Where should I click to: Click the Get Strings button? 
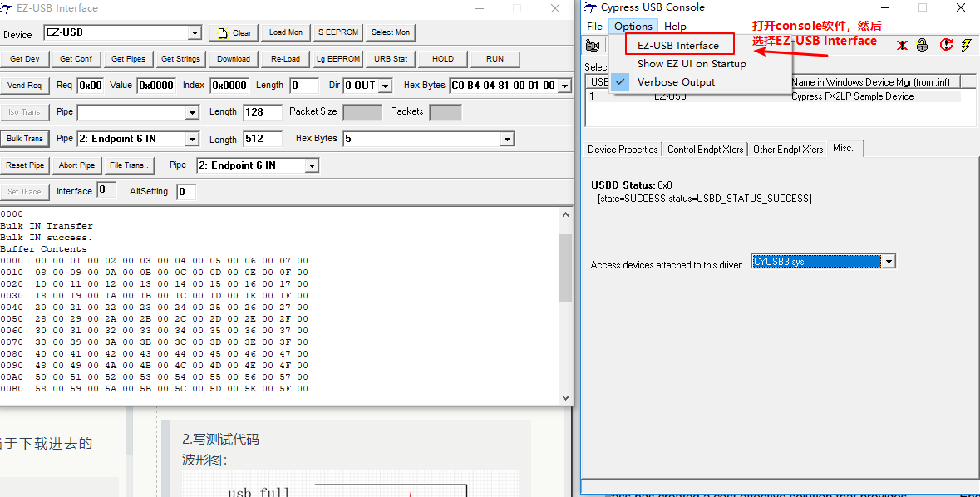coord(180,59)
